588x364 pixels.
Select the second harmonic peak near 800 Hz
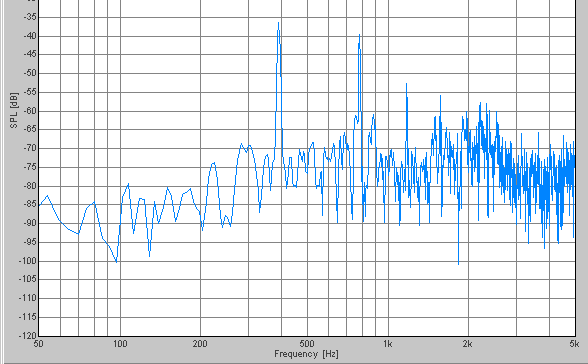pos(359,35)
